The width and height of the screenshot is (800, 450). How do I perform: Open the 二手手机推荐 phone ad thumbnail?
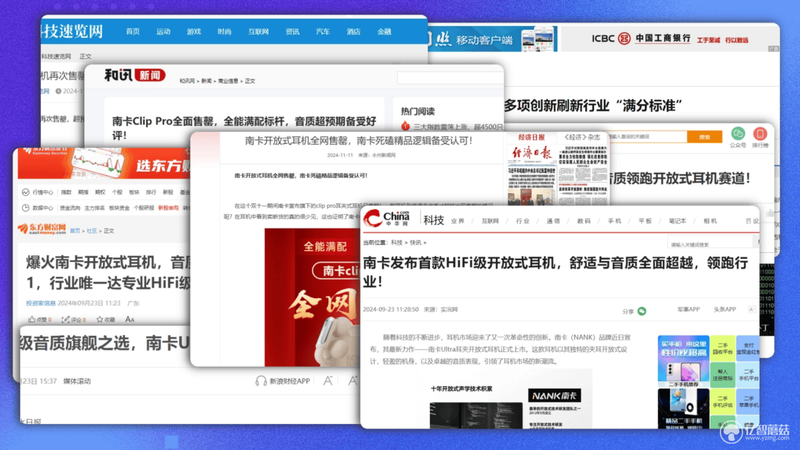(683, 361)
